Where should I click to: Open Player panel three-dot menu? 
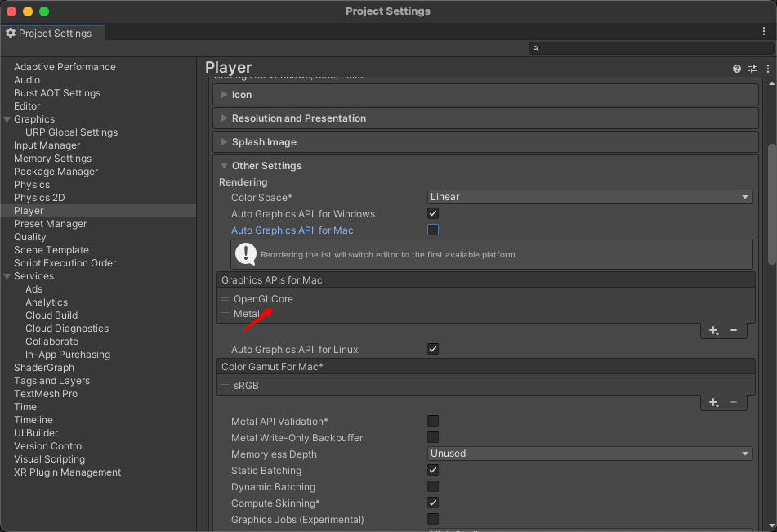point(767,69)
